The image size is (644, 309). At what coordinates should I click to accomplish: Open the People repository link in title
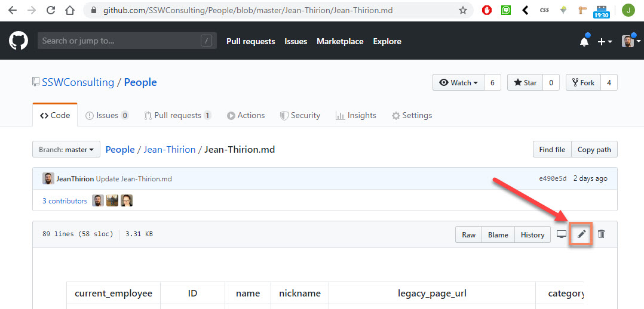click(x=140, y=82)
